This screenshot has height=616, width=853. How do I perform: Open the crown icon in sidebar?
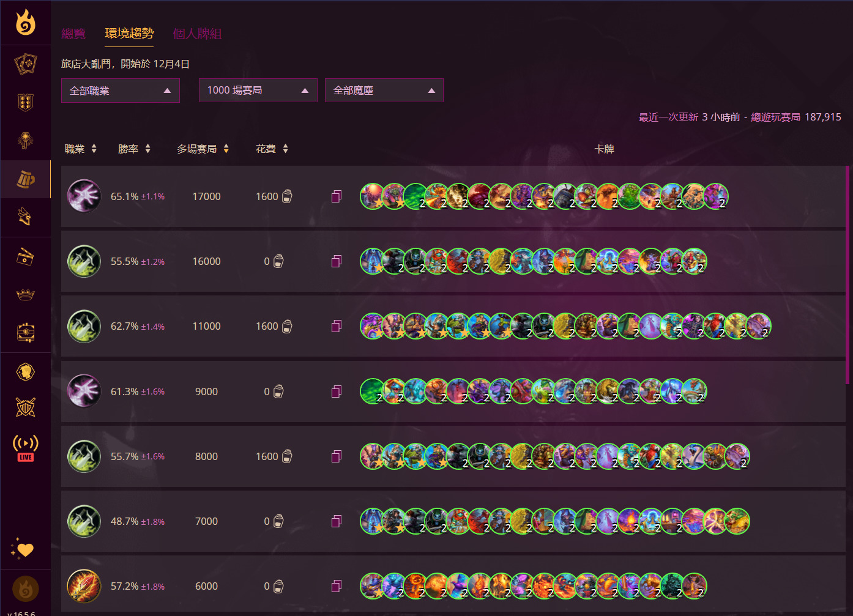point(26,295)
